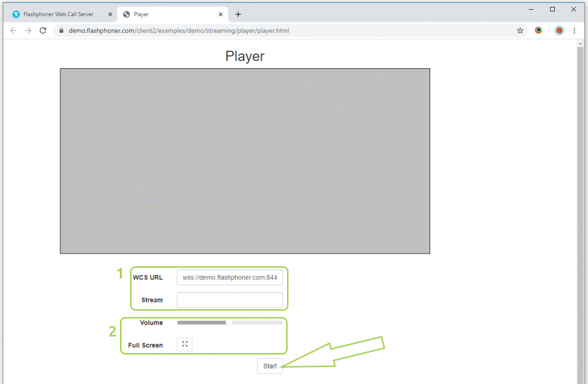Switch to Flashphoner Web Call Server tab

pyautogui.click(x=61, y=14)
